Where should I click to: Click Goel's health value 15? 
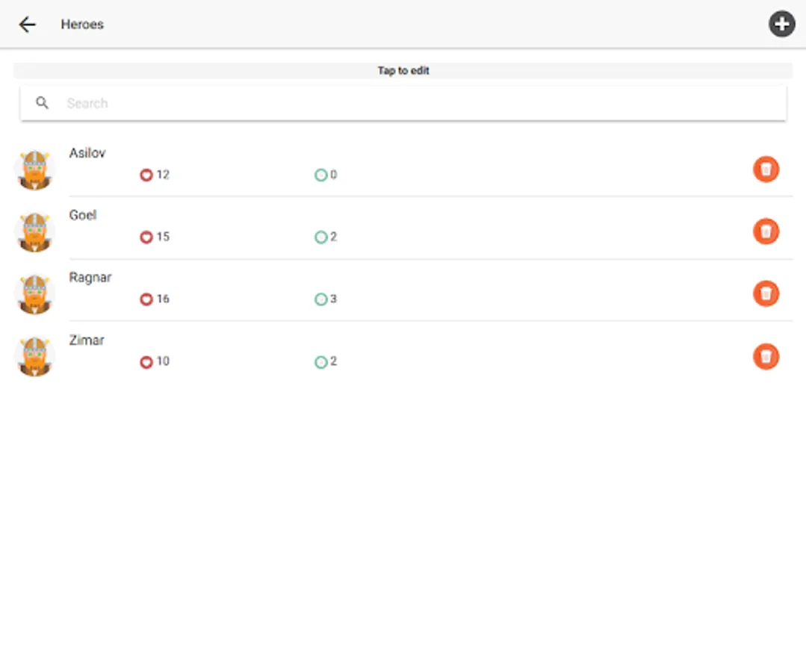(163, 237)
